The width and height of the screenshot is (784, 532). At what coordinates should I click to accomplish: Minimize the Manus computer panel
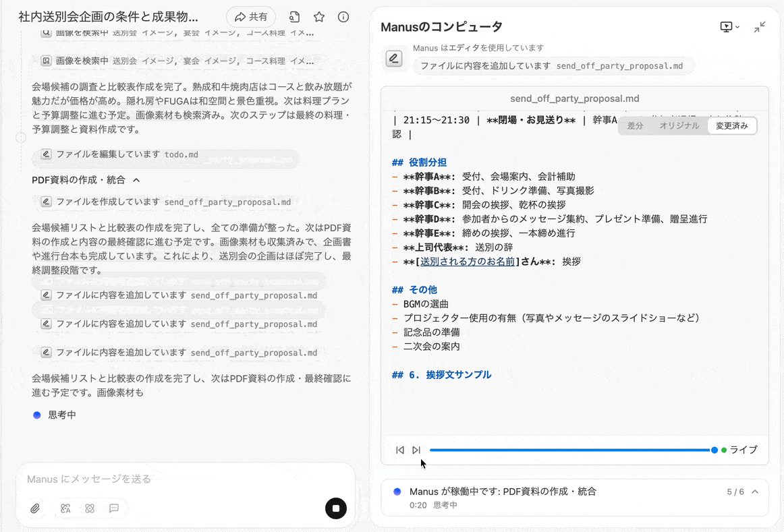[760, 27]
